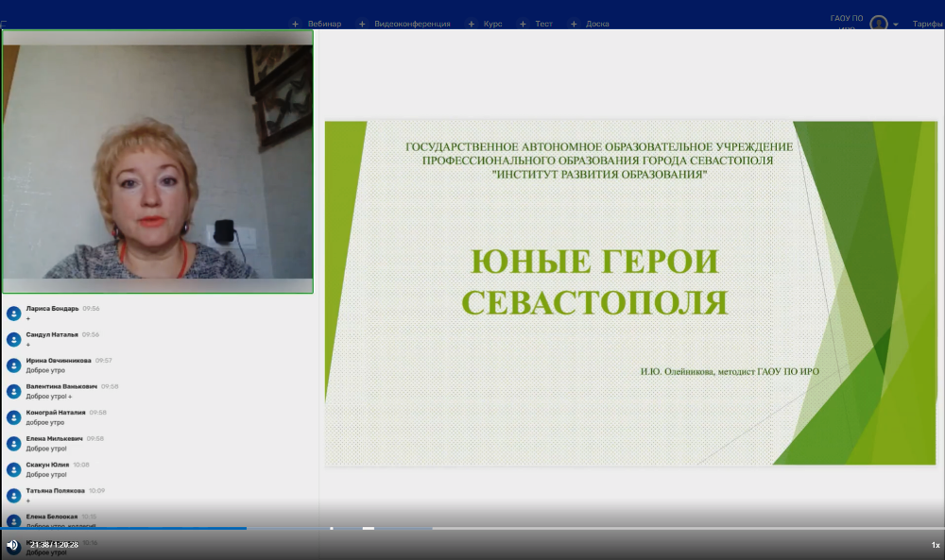Click Скакун Юлия's chat avatar
The image size is (945, 560).
[14, 469]
